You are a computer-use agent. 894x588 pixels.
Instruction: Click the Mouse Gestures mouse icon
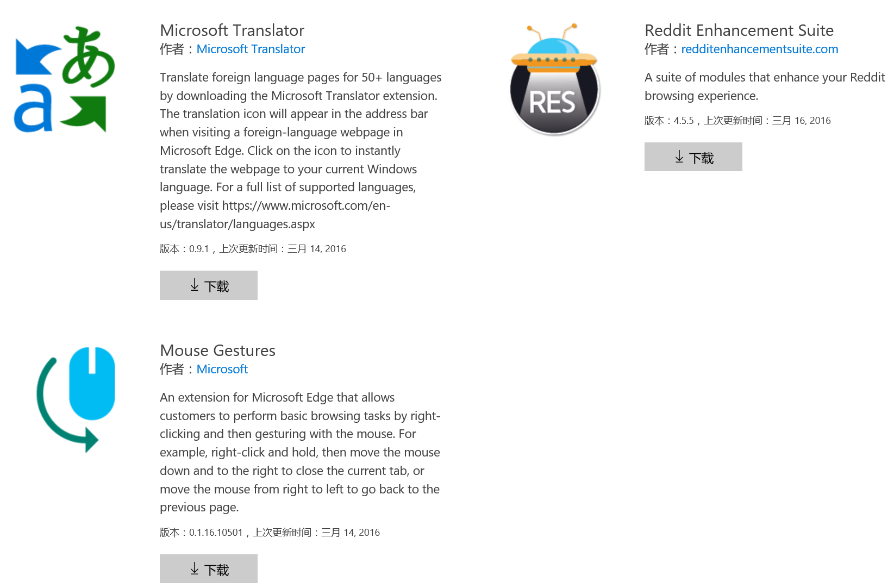(x=75, y=399)
